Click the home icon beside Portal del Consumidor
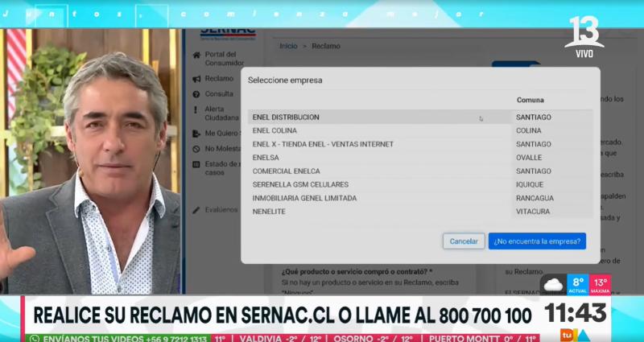This screenshot has width=644, height=342. (x=196, y=55)
